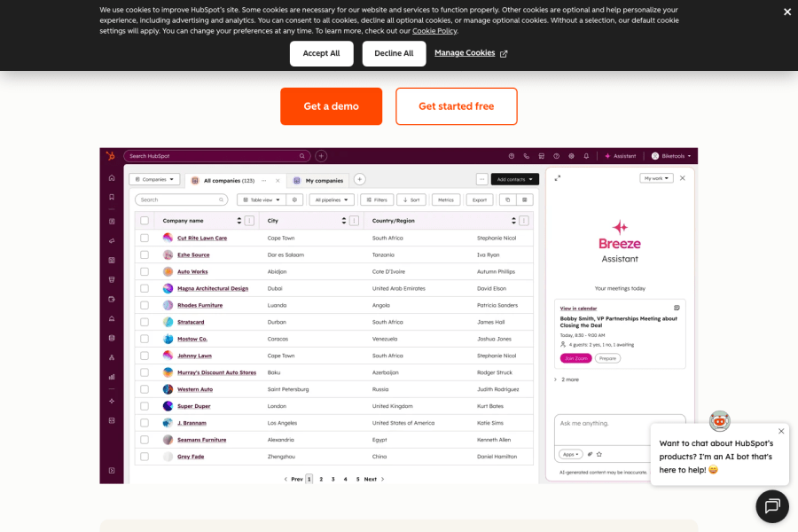Click the sort arrows beside Company name
Screen dimensions: 798x532
click(x=239, y=220)
